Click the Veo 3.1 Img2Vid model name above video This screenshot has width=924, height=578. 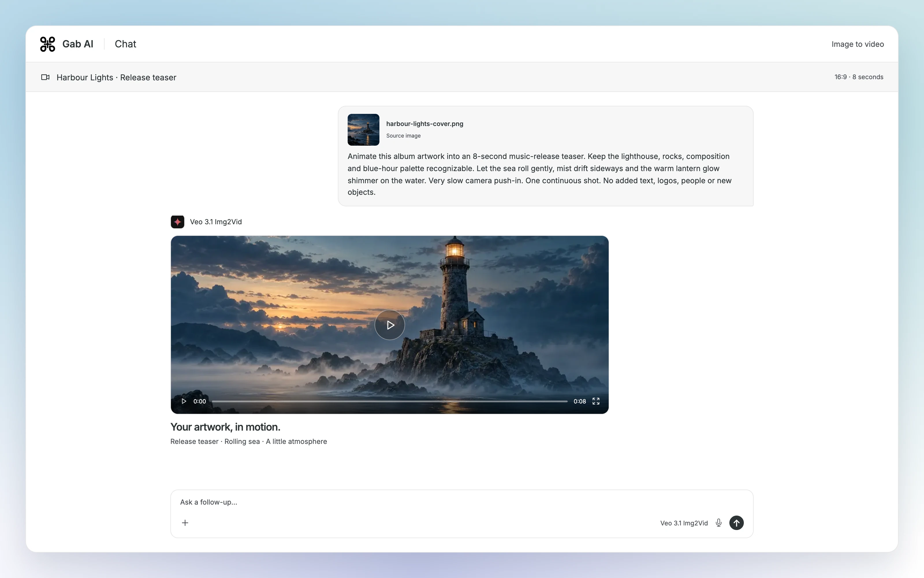216,222
